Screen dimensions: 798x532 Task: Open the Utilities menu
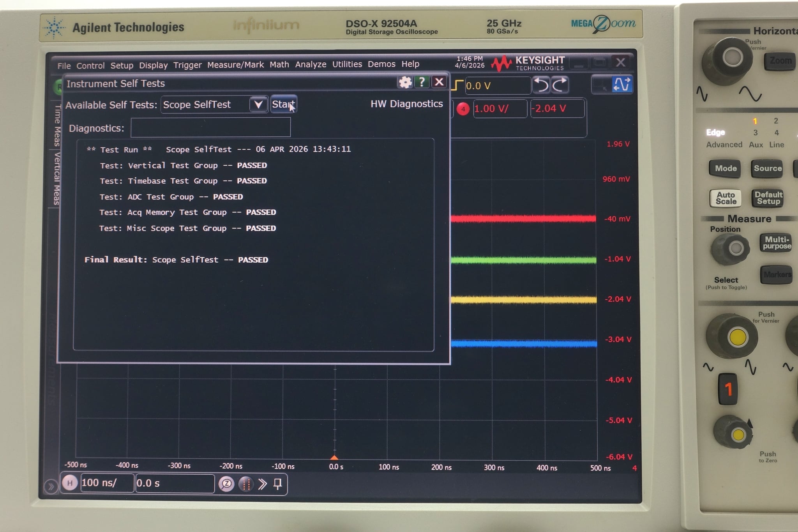point(347,64)
